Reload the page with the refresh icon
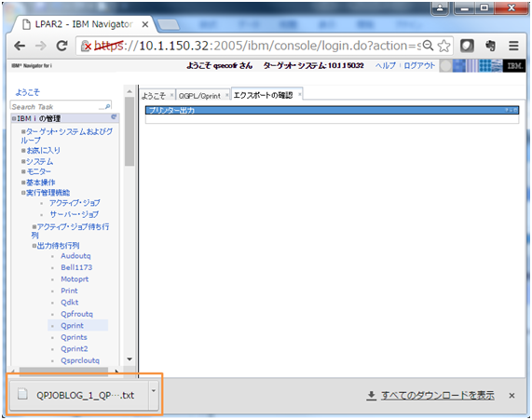532x420 pixels. click(61, 46)
